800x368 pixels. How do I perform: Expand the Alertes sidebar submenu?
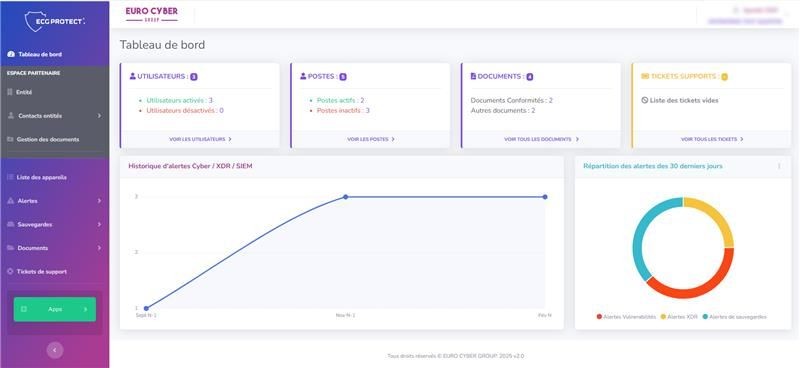(55, 201)
